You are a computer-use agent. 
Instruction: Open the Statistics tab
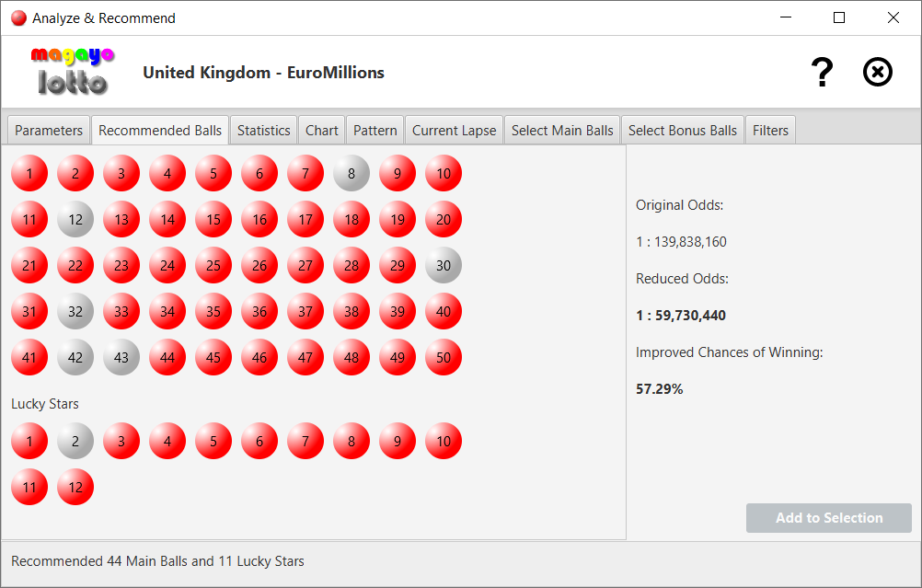pyautogui.click(x=263, y=130)
